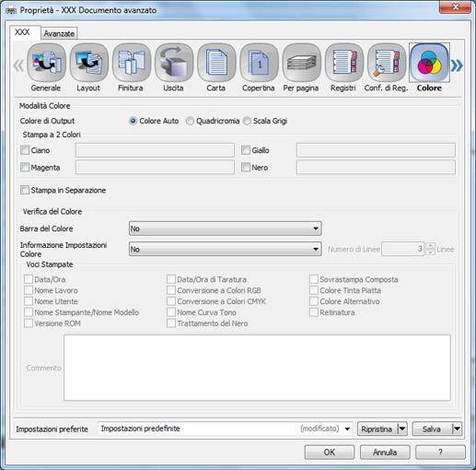Switch to the Avanzate tab

pos(59,33)
